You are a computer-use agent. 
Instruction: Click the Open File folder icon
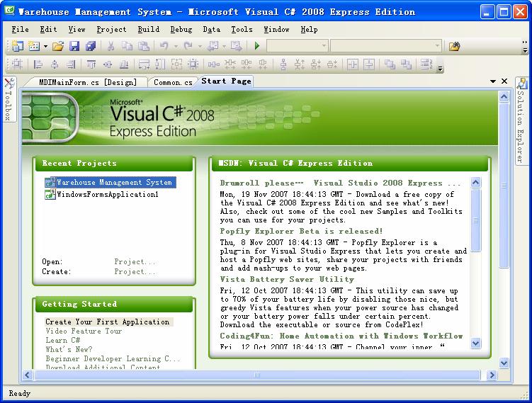click(58, 46)
